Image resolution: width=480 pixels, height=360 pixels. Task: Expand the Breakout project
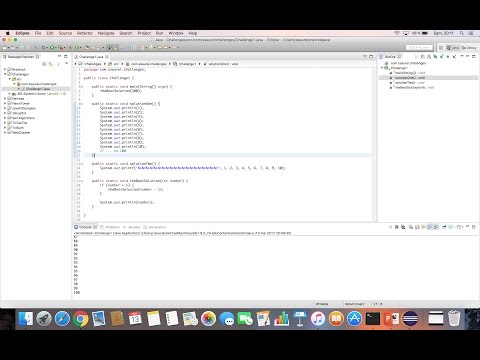5,69
